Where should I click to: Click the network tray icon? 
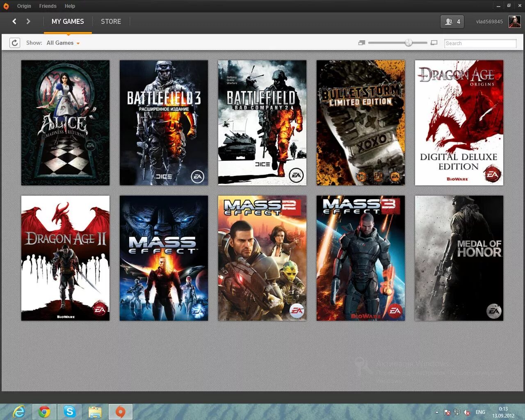coord(457,412)
